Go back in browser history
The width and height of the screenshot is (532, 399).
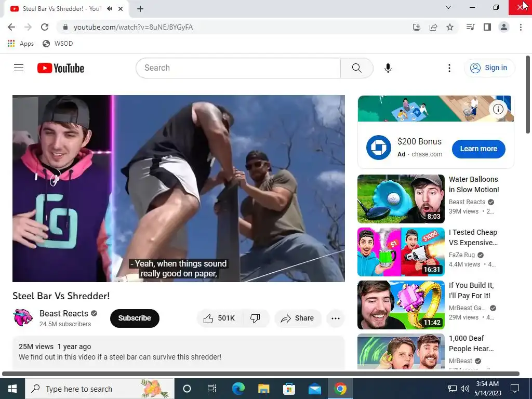click(x=11, y=27)
